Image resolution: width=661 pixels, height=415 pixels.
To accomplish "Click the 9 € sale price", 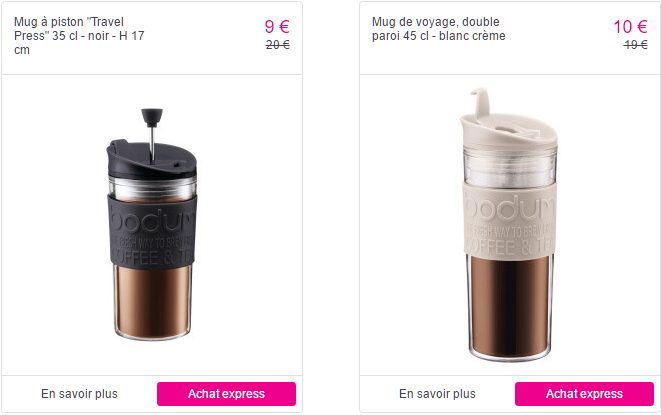I will [277, 27].
